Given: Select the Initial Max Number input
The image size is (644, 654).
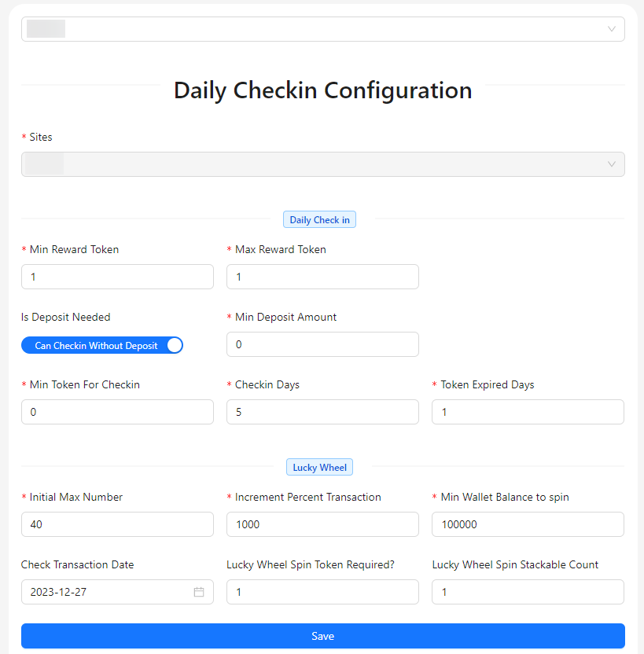Looking at the screenshot, I should tap(117, 524).
